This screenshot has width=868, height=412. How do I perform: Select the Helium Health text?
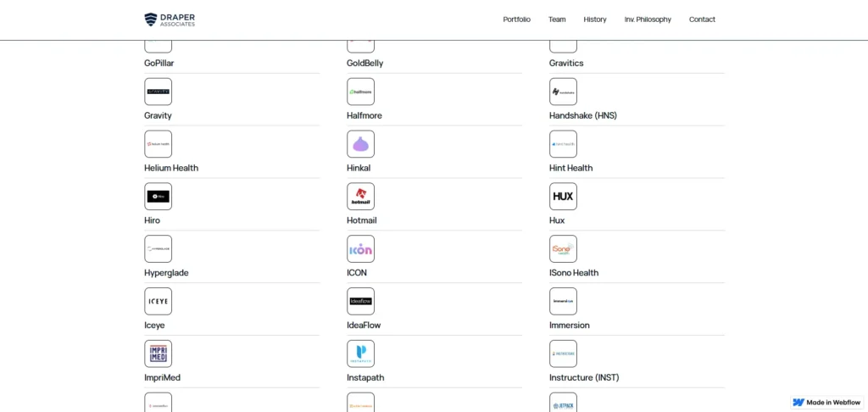(171, 168)
